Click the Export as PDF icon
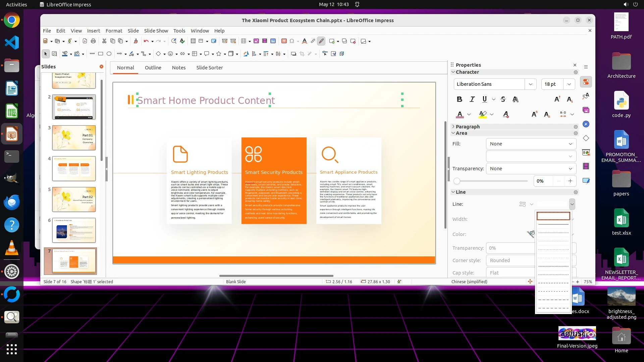The width and height of the screenshot is (644, 362). pyautogui.click(x=85, y=41)
